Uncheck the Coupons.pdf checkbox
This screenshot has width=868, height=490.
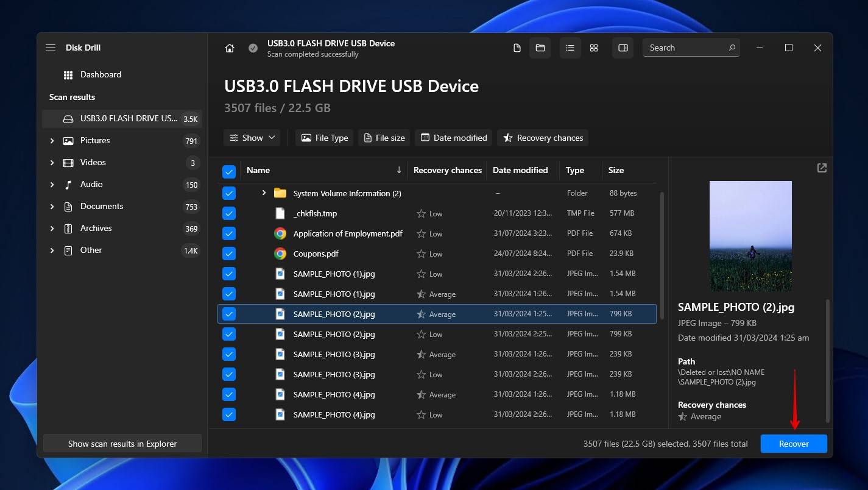tap(229, 254)
